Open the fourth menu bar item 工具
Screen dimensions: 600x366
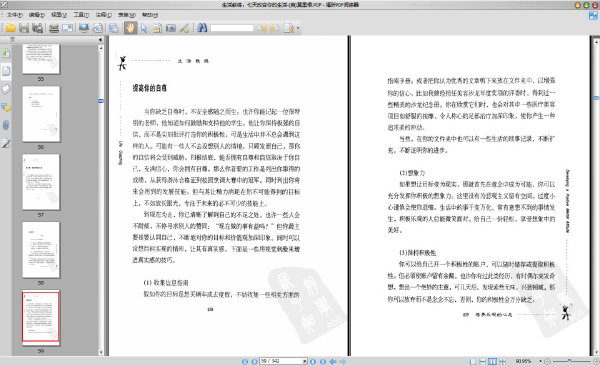point(81,15)
